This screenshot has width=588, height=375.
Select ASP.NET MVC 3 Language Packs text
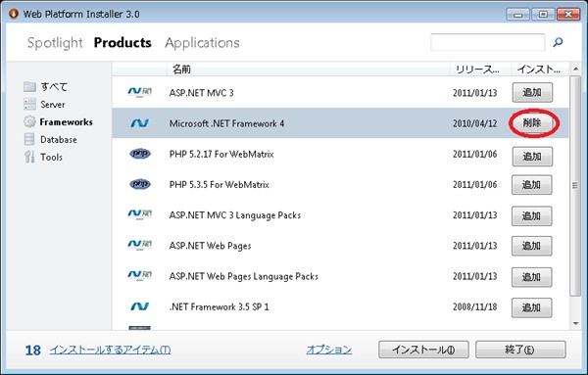point(235,215)
